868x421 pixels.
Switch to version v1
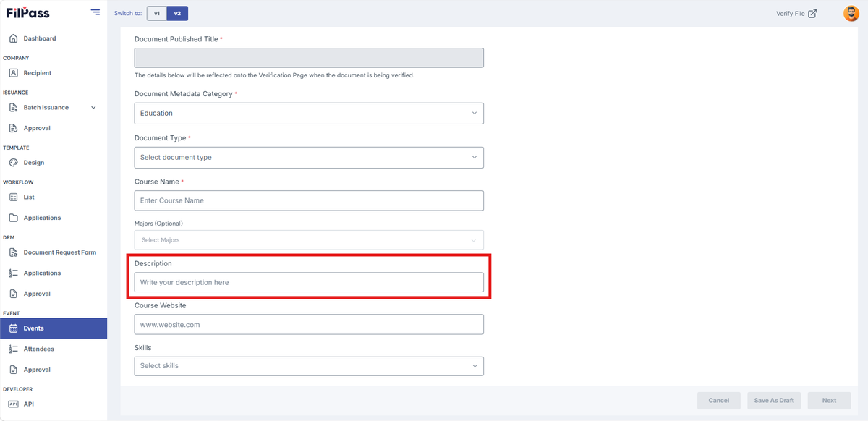coord(157,13)
